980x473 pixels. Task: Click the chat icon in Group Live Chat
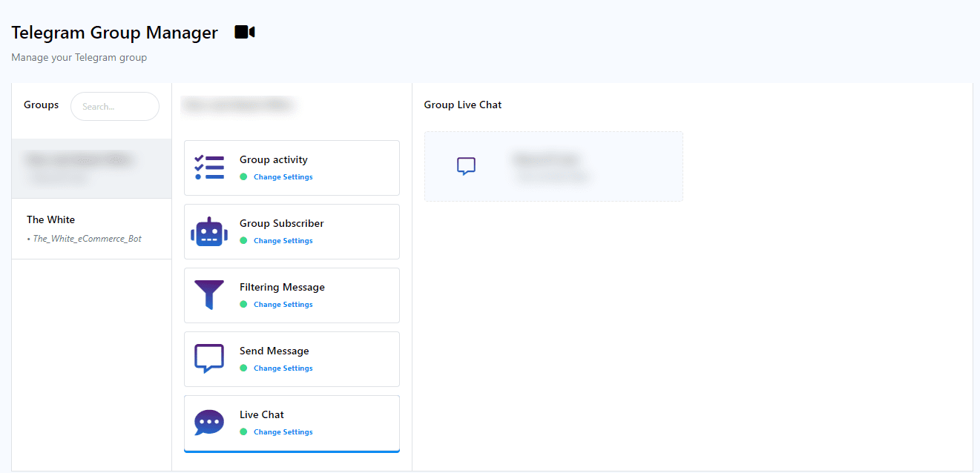tap(466, 166)
